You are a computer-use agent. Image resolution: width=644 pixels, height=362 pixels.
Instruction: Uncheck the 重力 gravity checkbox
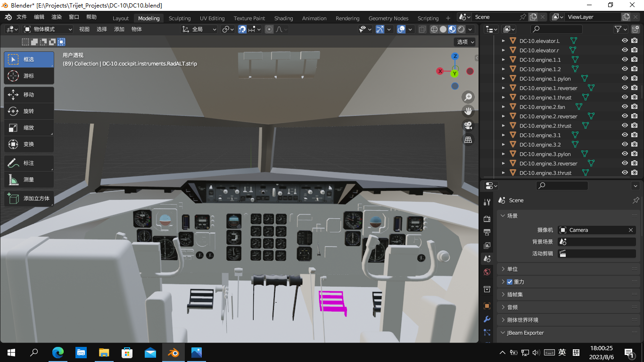tap(510, 282)
